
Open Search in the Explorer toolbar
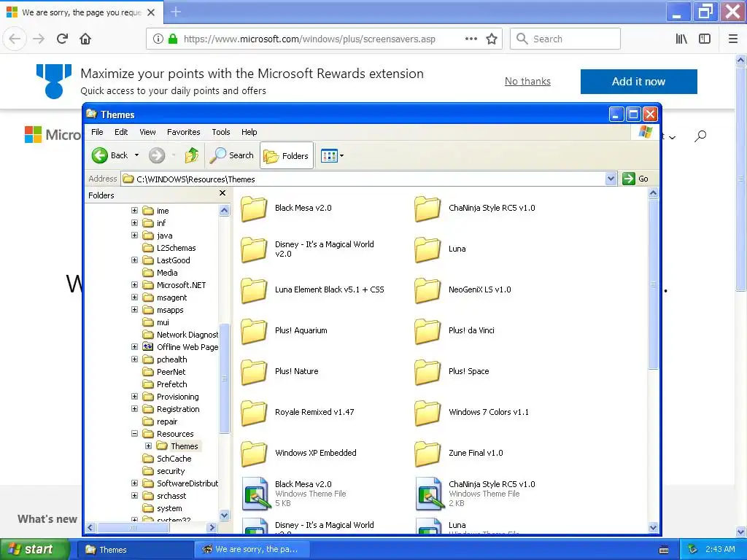click(x=232, y=155)
